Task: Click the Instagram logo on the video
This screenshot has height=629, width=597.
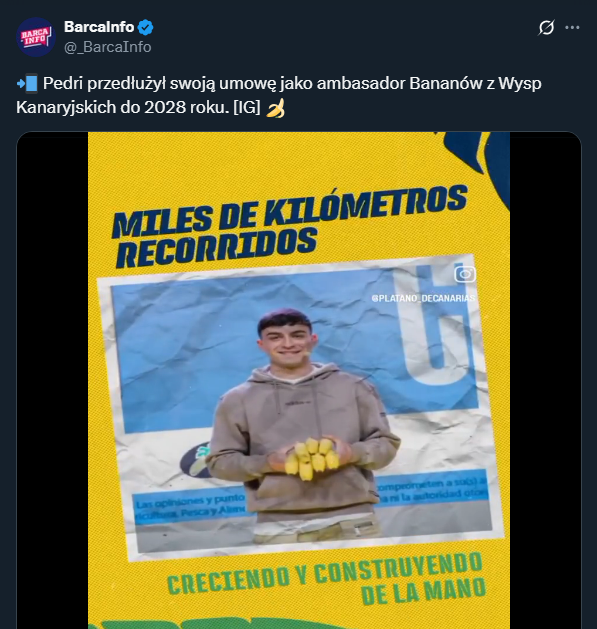Action: (x=465, y=274)
